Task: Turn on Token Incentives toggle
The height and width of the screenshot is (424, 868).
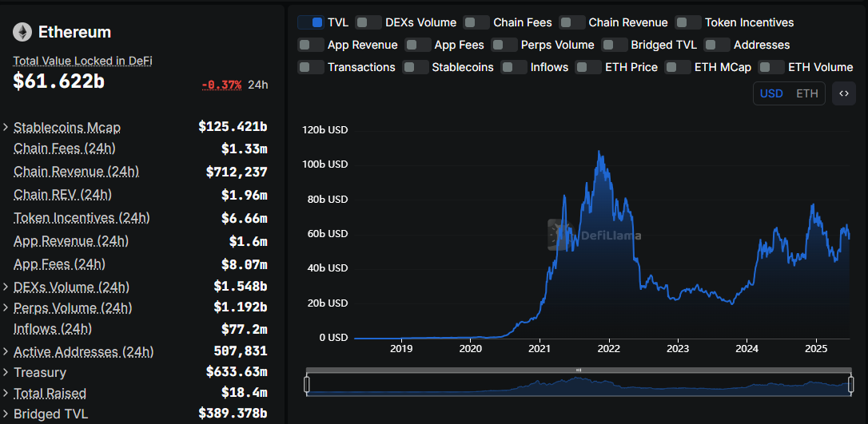Action: [689, 22]
